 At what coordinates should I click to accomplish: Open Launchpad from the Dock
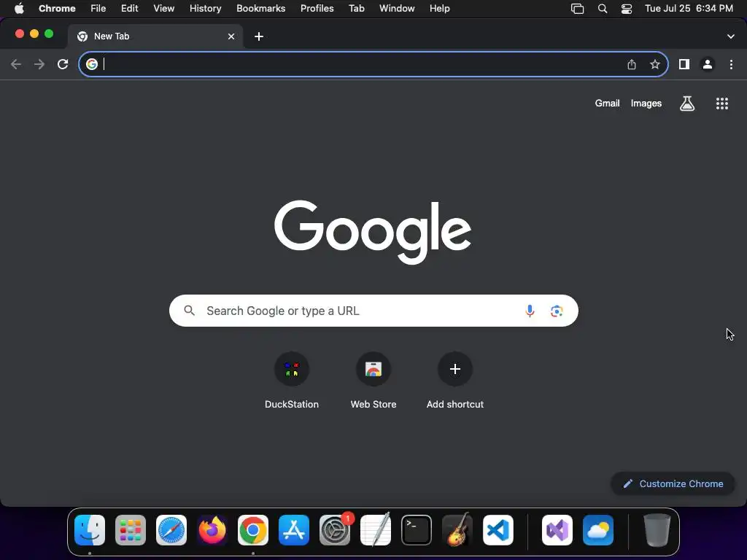(x=131, y=530)
